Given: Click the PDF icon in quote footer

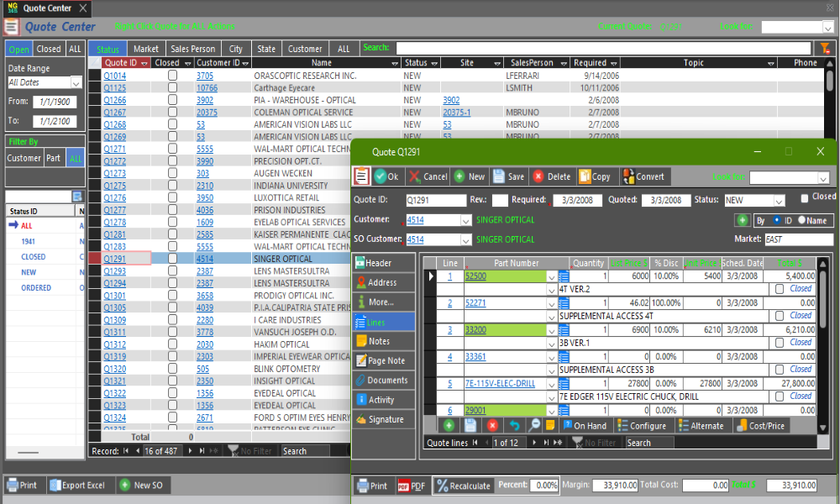Looking at the screenshot, I should click(403, 486).
